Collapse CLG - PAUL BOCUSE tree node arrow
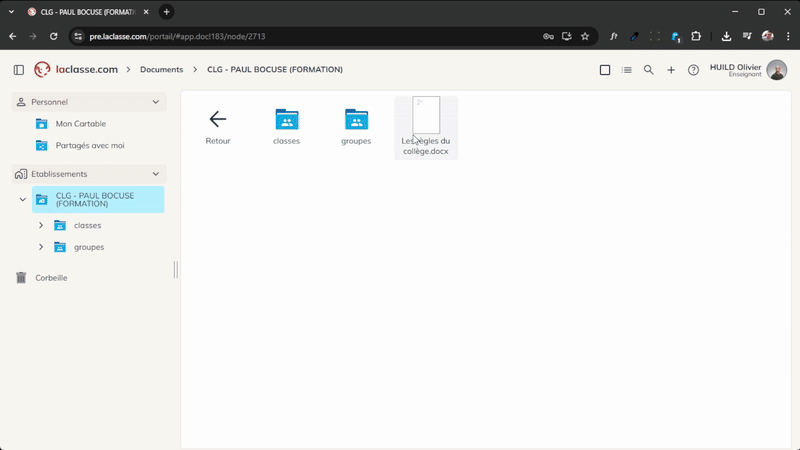 [22, 199]
